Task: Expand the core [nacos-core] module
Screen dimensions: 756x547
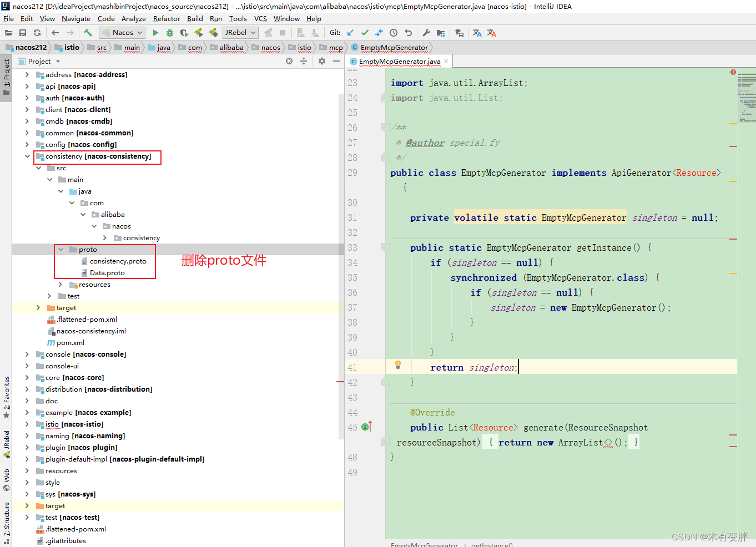Action: [27, 377]
